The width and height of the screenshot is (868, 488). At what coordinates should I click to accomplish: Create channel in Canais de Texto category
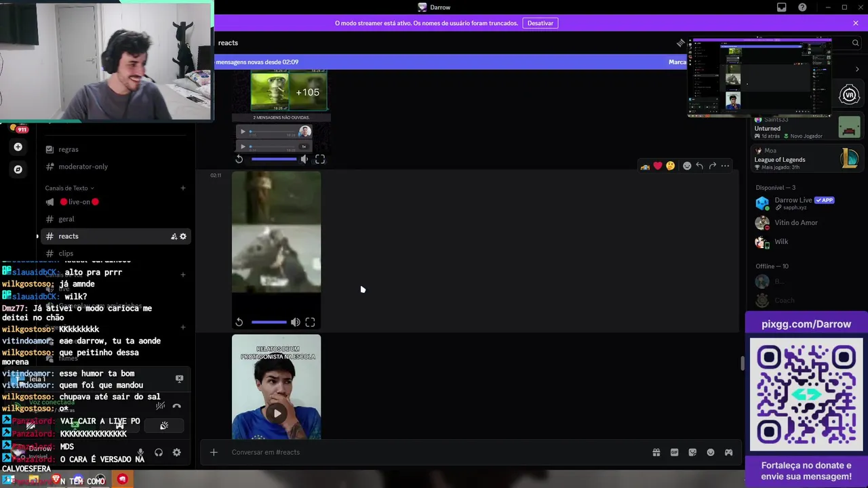(x=182, y=188)
